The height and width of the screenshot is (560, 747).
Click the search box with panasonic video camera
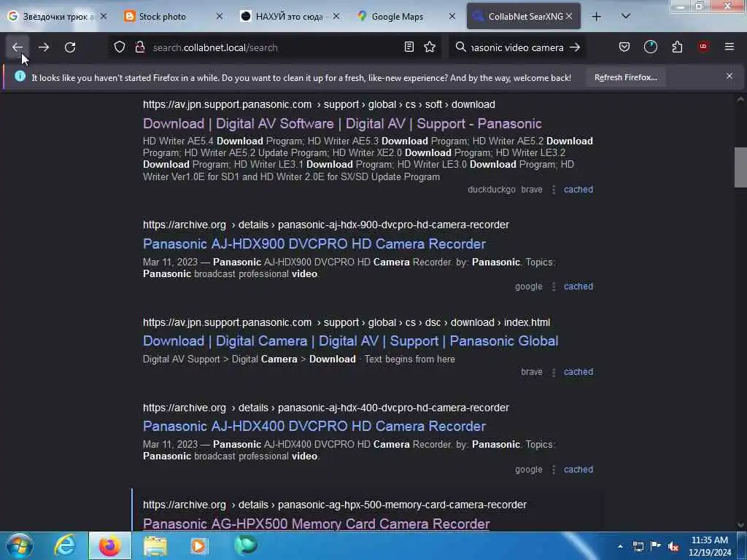pos(517,47)
